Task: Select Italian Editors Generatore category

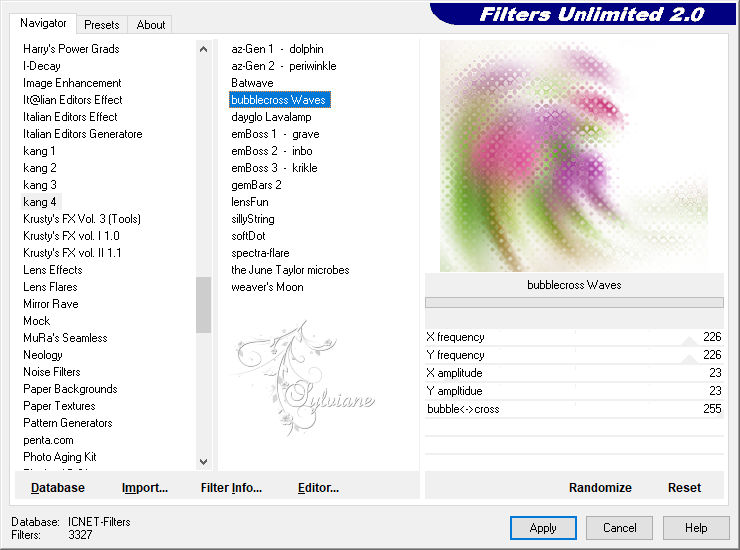Action: (x=83, y=134)
